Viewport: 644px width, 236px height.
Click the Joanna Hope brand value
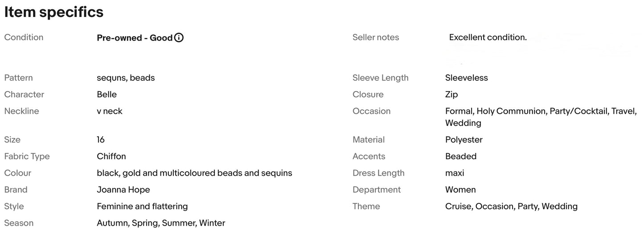[123, 190]
